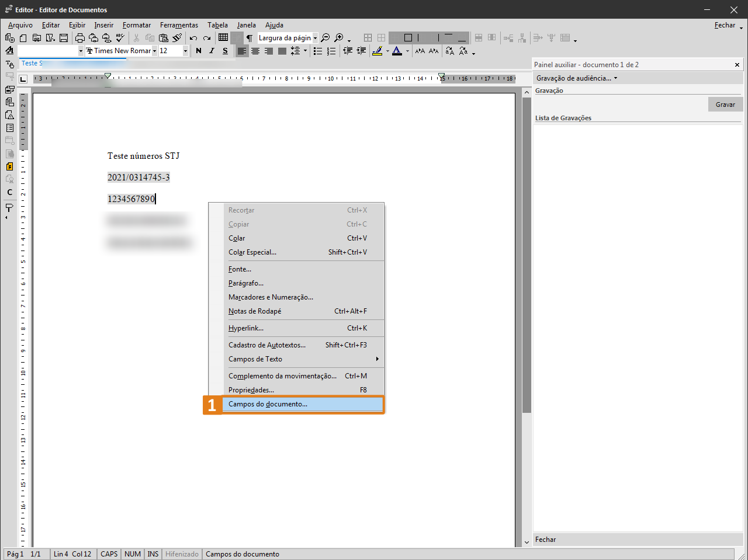Choose 'Colar Especial...' from context menu
Screen dimensions: 748x560
tap(303, 252)
